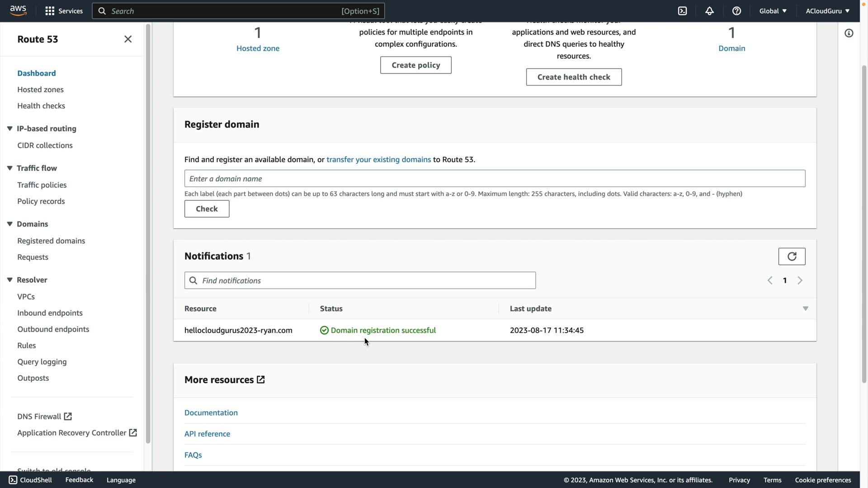Open the help question mark icon
This screenshot has height=488, width=868.
736,11
